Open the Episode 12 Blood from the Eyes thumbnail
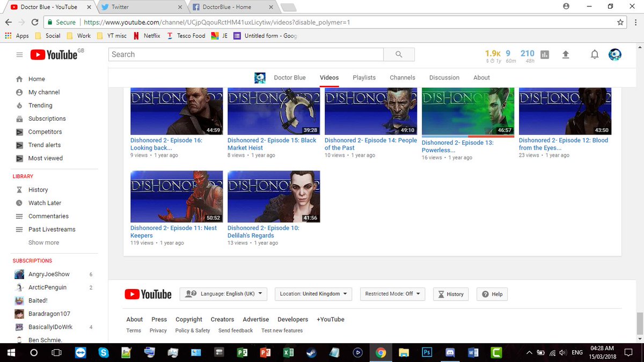 point(565,111)
